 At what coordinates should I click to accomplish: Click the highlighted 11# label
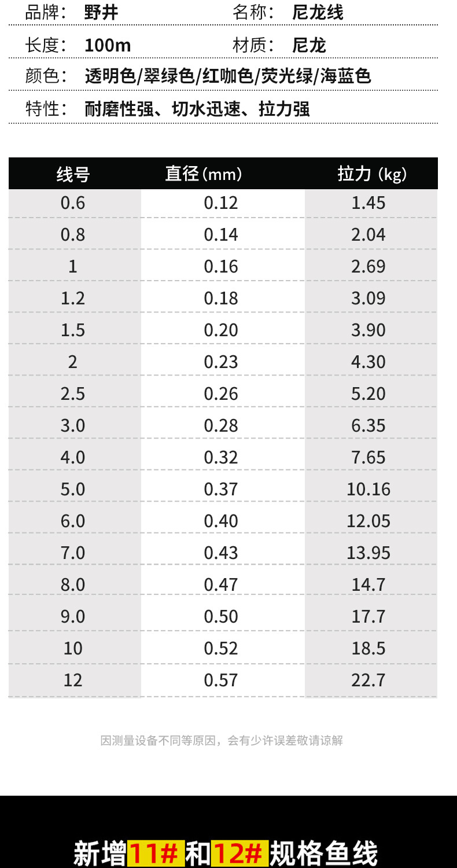pos(155,854)
